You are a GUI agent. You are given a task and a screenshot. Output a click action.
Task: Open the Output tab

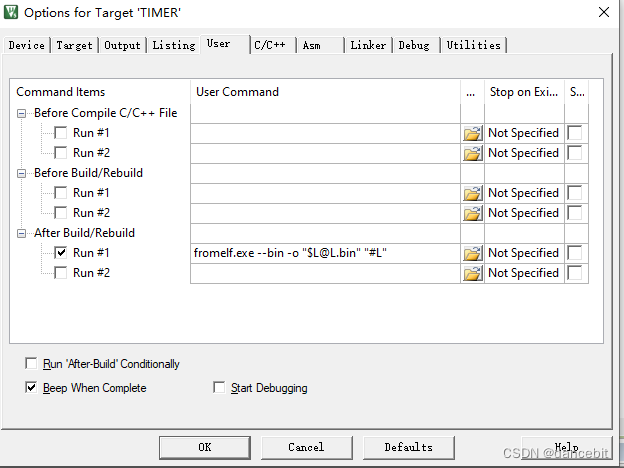tap(122, 45)
